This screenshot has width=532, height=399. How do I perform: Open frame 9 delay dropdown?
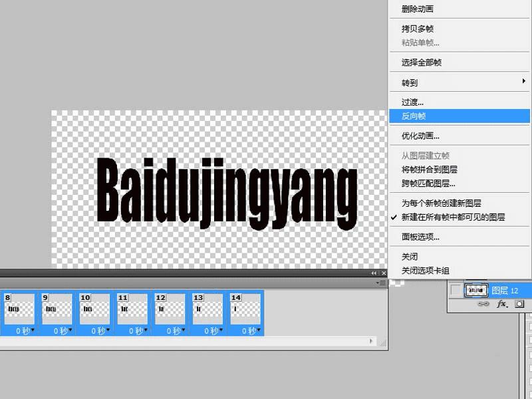tap(63, 331)
